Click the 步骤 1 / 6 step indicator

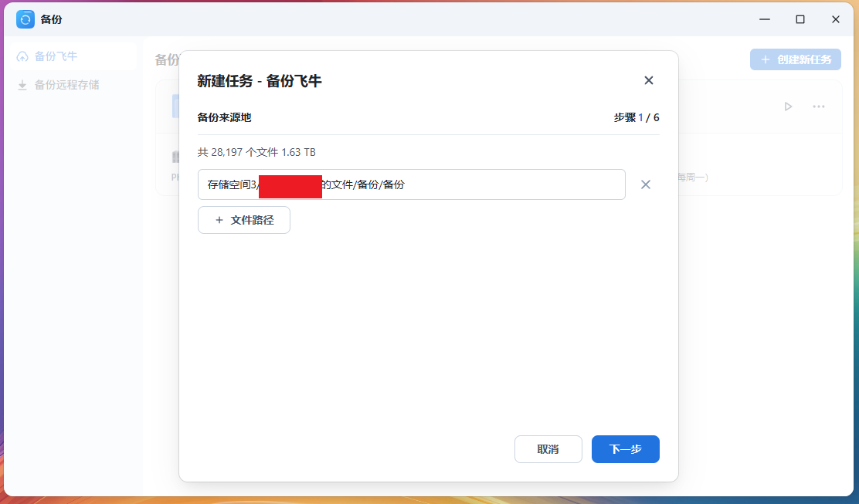[x=637, y=117]
